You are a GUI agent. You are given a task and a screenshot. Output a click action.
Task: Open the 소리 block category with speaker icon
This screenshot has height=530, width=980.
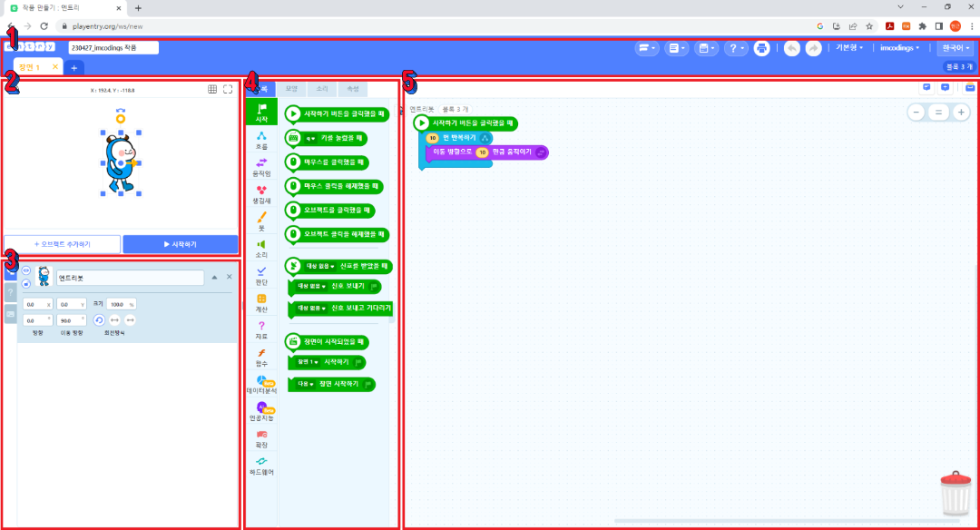click(261, 248)
